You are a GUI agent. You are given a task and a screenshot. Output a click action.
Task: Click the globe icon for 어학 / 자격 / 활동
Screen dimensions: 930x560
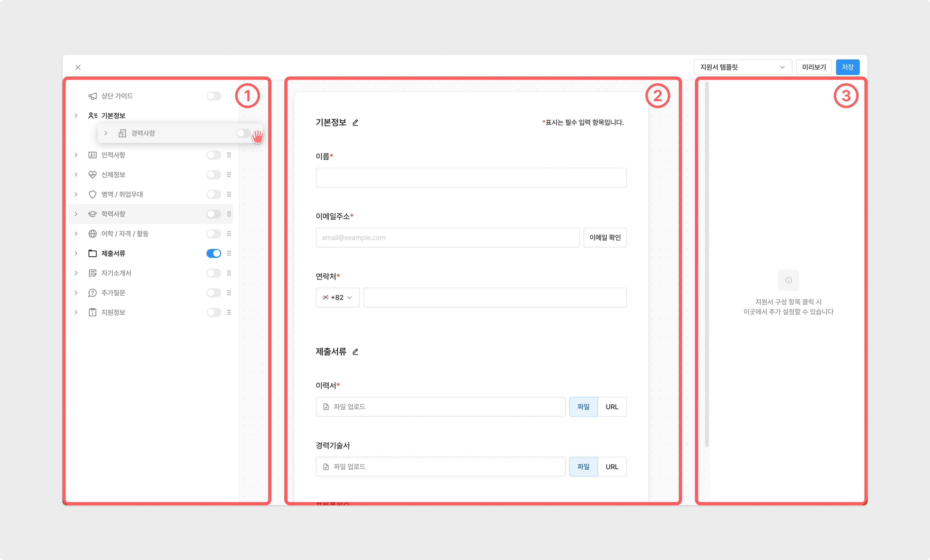point(93,234)
